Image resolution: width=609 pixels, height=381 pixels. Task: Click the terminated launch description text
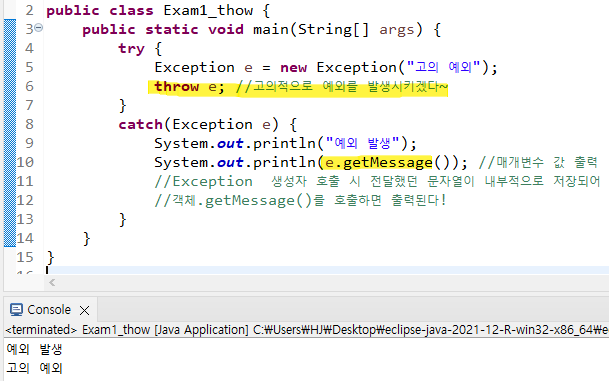pyautogui.click(x=307, y=330)
